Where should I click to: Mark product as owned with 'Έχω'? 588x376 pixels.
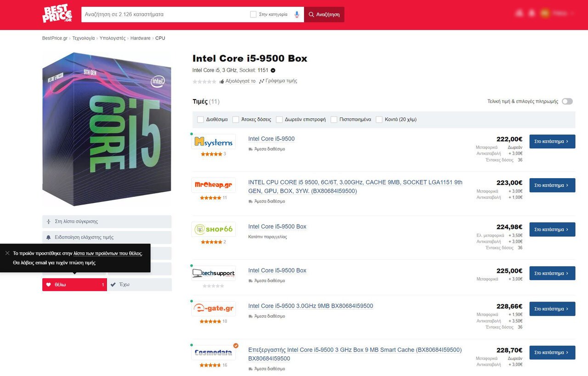tap(140, 285)
